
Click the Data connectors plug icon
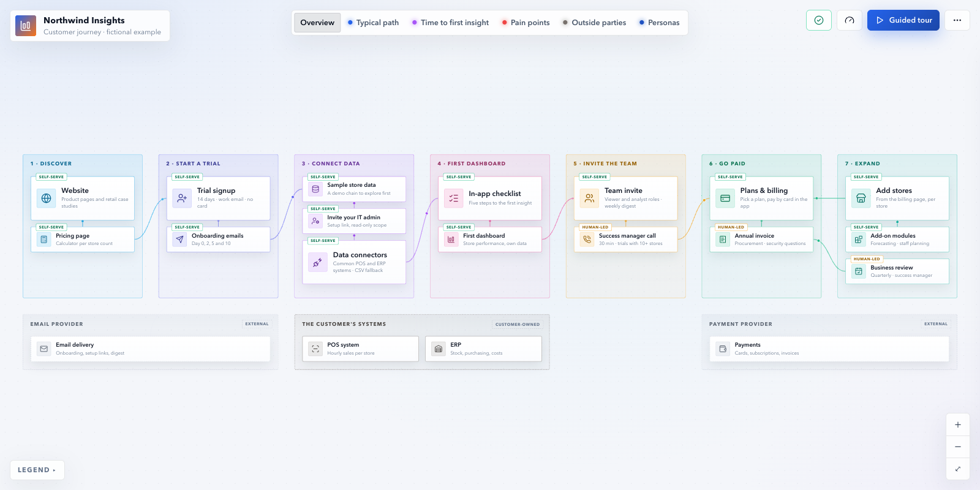(318, 262)
